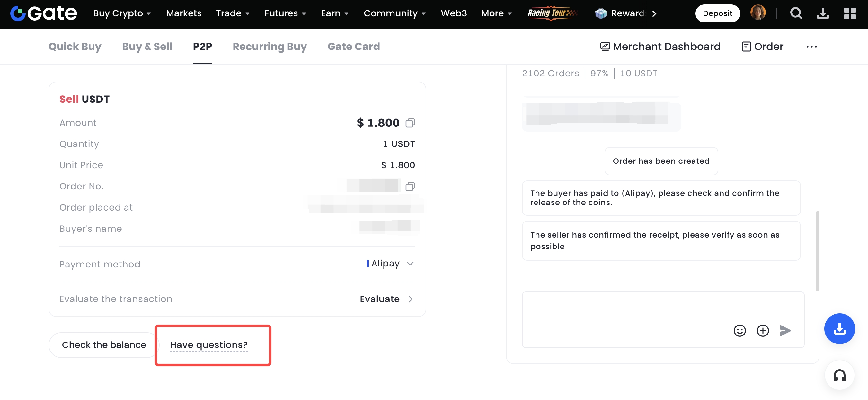
Task: Click the Have questions? link
Action: click(x=208, y=345)
